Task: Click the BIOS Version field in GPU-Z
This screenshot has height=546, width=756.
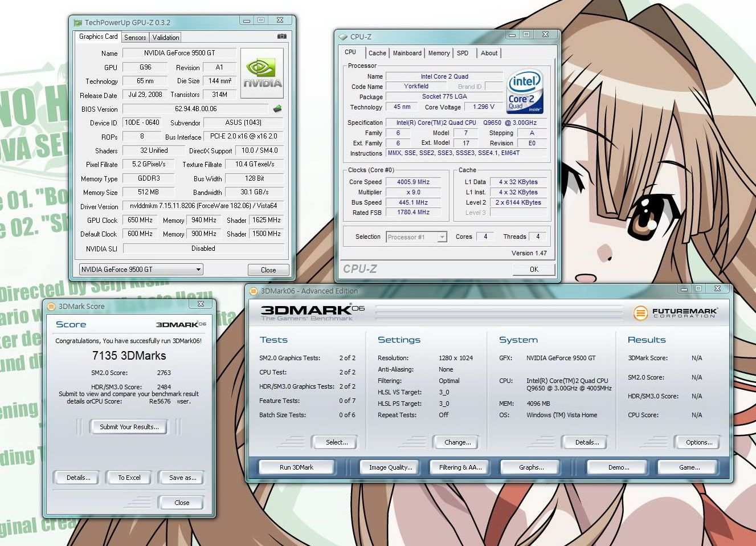Action: (195, 109)
